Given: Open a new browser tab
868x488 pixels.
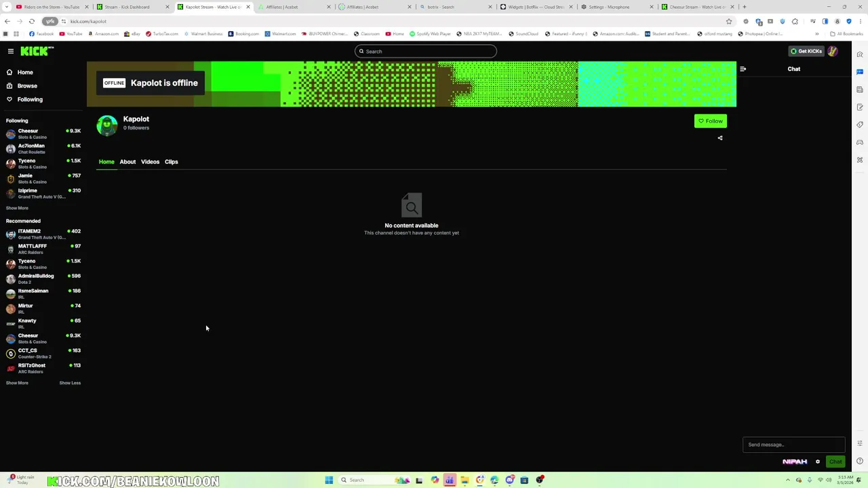Looking at the screenshot, I should (x=744, y=7).
